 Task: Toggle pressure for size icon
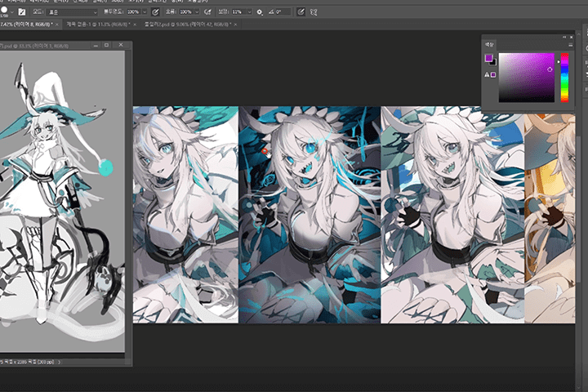click(301, 12)
